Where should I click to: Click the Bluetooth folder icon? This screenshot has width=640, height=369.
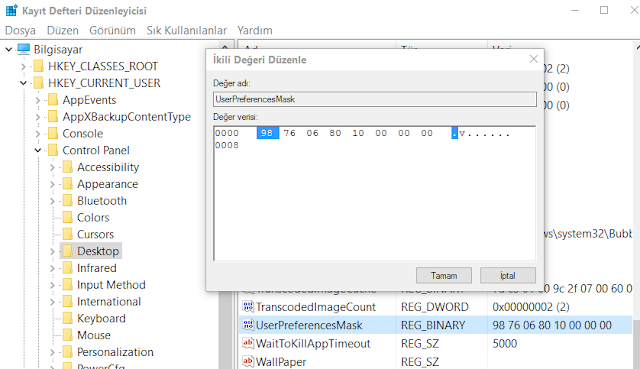[68, 200]
